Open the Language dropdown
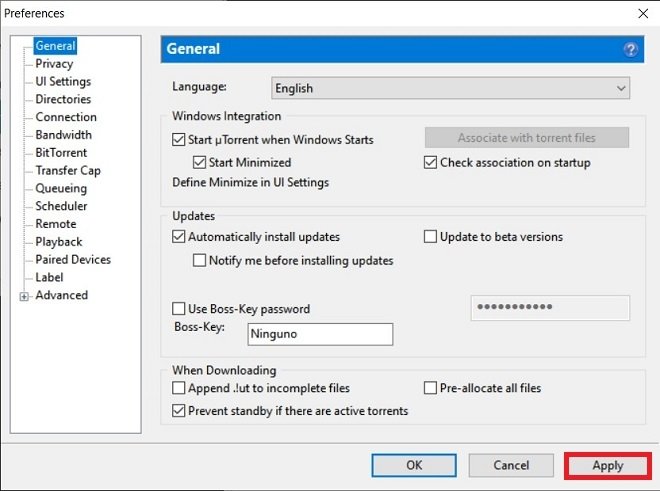 point(450,88)
